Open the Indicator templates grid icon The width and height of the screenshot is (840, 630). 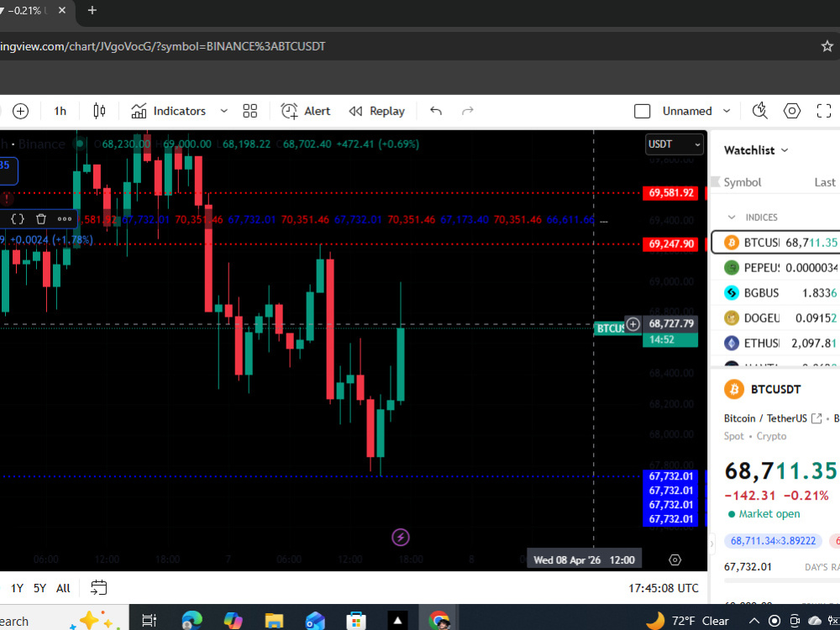250,111
